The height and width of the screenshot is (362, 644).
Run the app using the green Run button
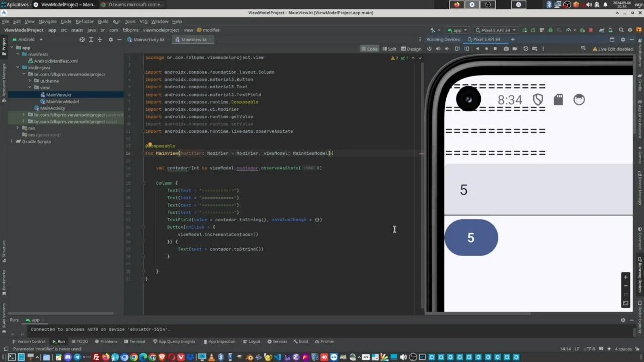coord(525,30)
